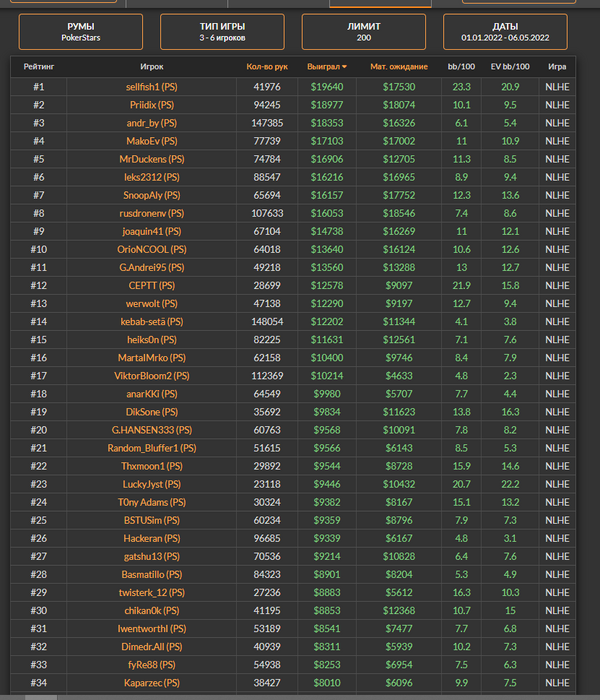Choose twisterk_12 (PS) player

coord(152,593)
